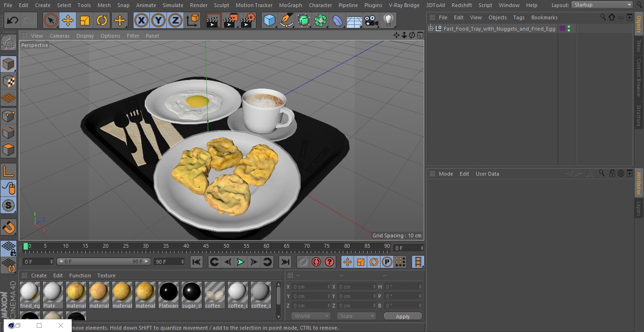644x332 pixels.
Task: Switch to Texture mode checkered cube
Action: pyautogui.click(x=8, y=81)
